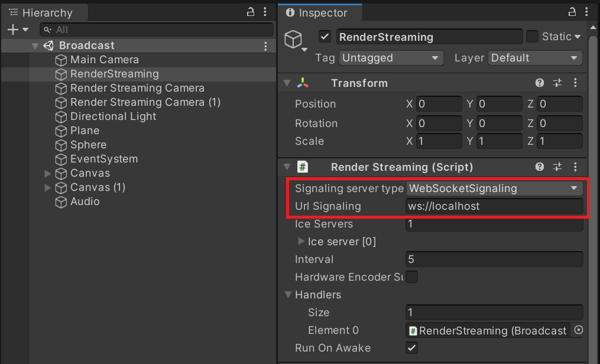Viewport: 600px width, 364px height.
Task: Open the Hierarchy panel options kebab menu
Action: pyautogui.click(x=264, y=12)
